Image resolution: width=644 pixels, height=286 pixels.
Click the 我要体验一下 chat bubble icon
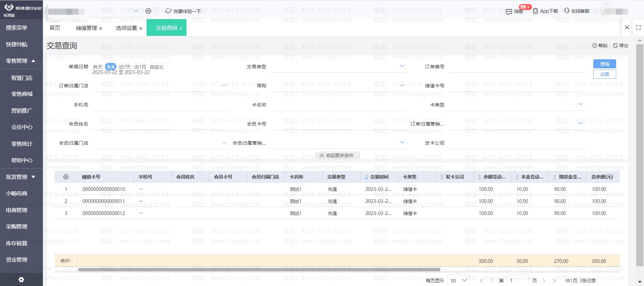click(168, 11)
